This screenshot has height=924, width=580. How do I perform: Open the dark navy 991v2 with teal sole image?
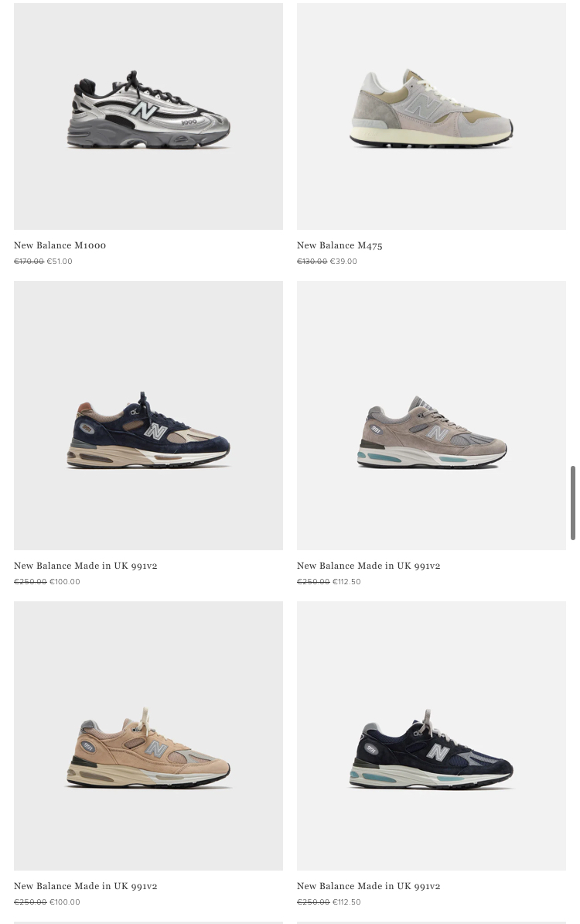click(431, 735)
